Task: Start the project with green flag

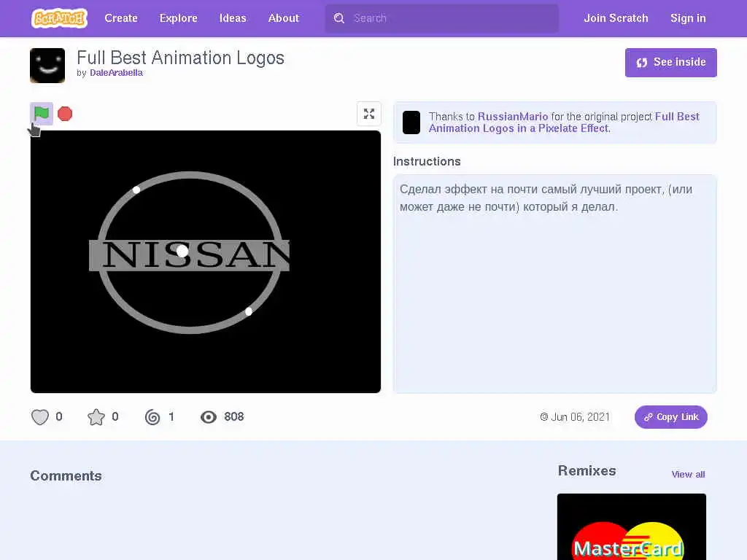Action: pos(42,113)
